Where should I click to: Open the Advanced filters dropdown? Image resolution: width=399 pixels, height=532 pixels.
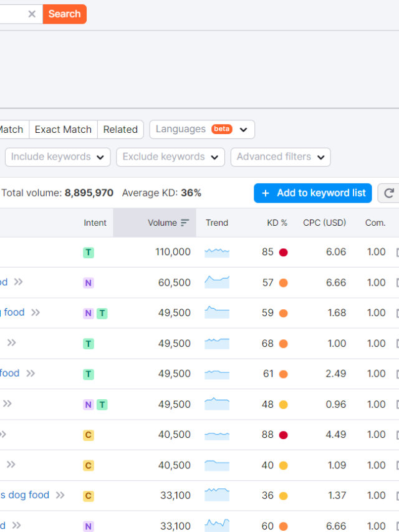[280, 157]
